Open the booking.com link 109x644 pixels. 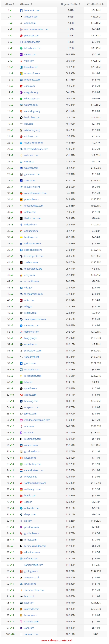point(31,401)
